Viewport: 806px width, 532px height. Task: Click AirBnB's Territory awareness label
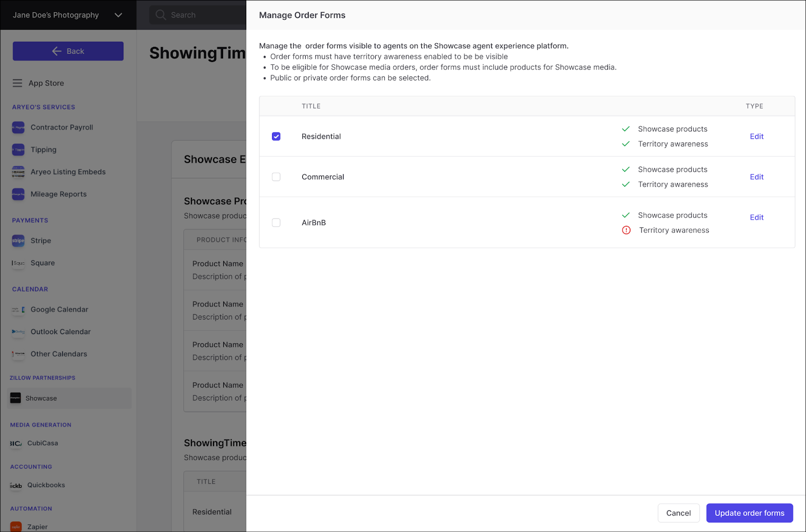674,230
